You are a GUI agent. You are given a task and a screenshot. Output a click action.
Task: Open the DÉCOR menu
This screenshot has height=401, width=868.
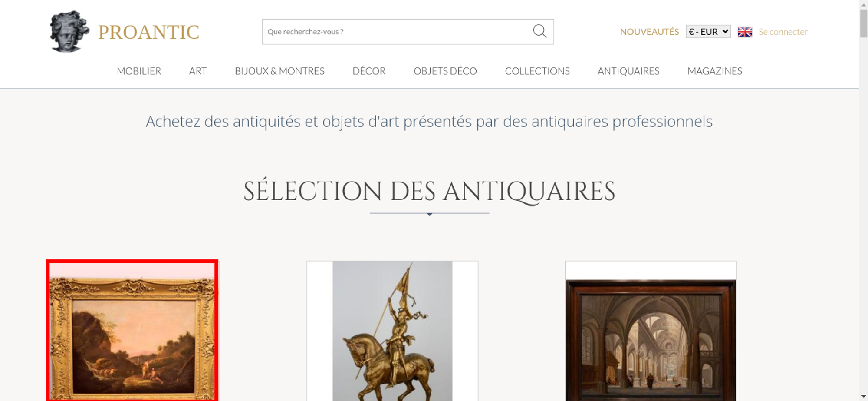tap(369, 71)
